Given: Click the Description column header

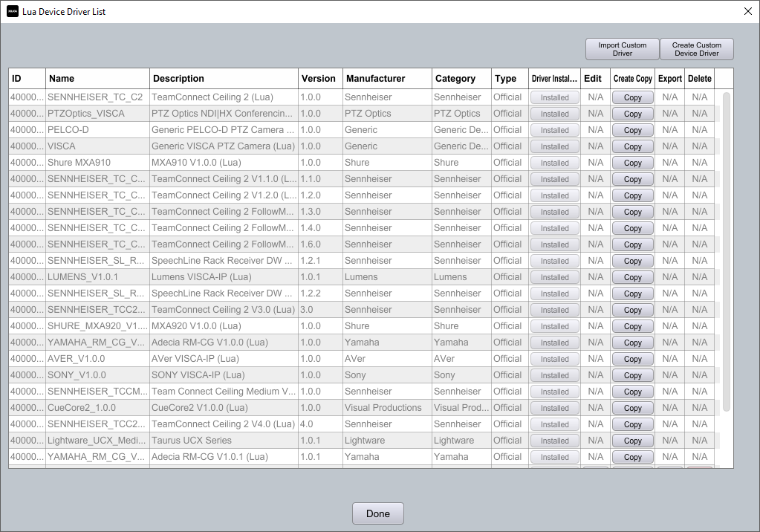Looking at the screenshot, I should [224, 79].
